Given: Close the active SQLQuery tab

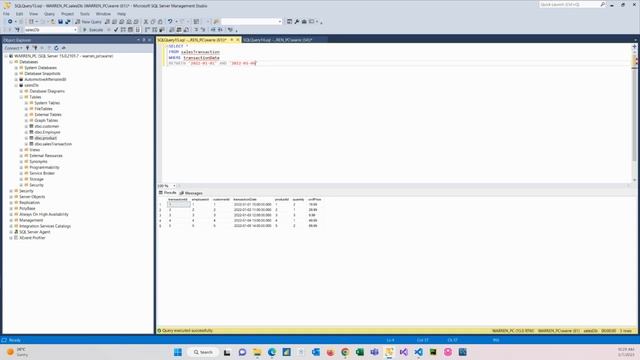Looking at the screenshot, I should [x=238, y=40].
